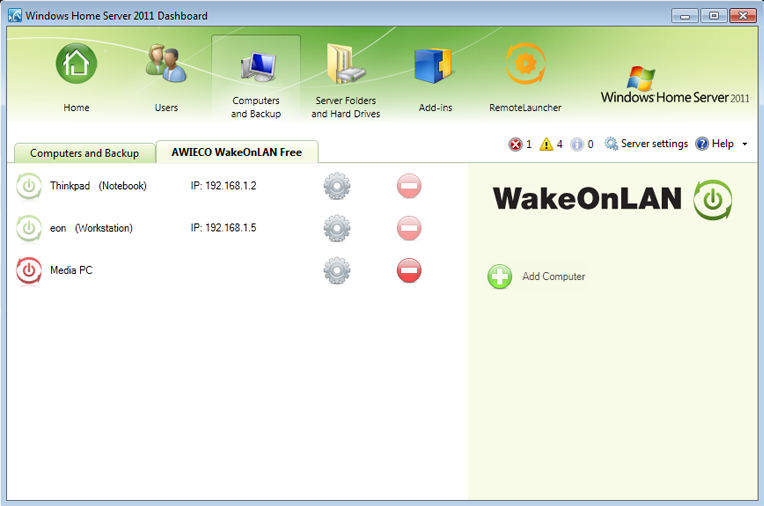The height and width of the screenshot is (506, 764).
Task: Click the blue Help question mark icon
Action: [702, 144]
